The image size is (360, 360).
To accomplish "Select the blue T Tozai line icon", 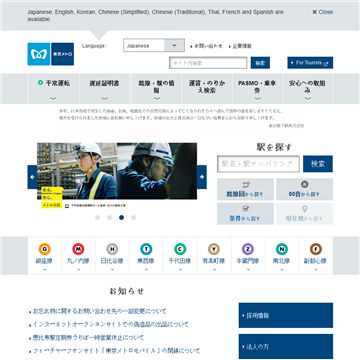I will click(146, 249).
